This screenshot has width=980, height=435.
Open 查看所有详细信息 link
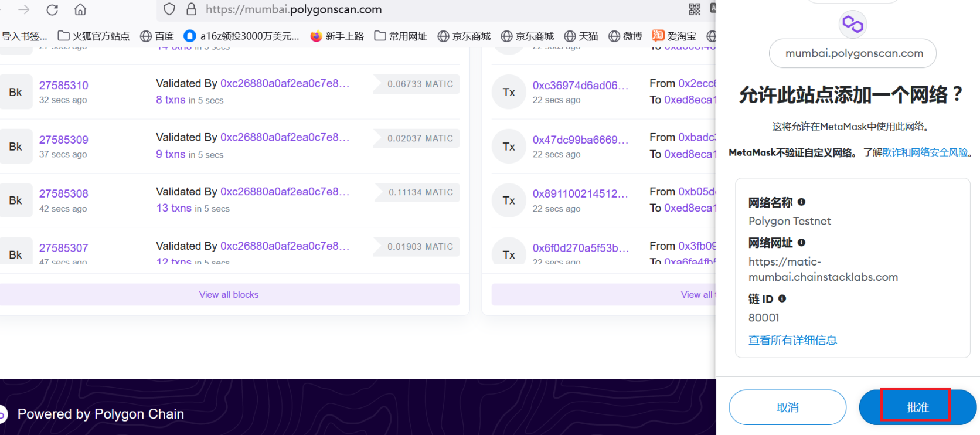pyautogui.click(x=792, y=340)
